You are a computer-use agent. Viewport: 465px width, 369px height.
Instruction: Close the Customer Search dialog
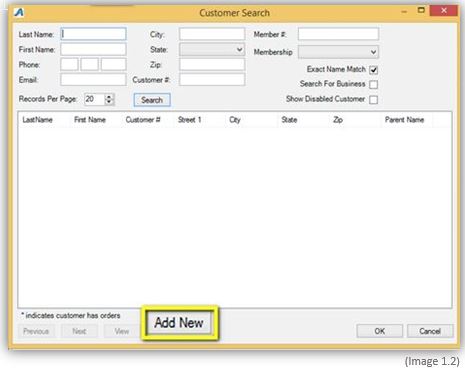coord(444,11)
